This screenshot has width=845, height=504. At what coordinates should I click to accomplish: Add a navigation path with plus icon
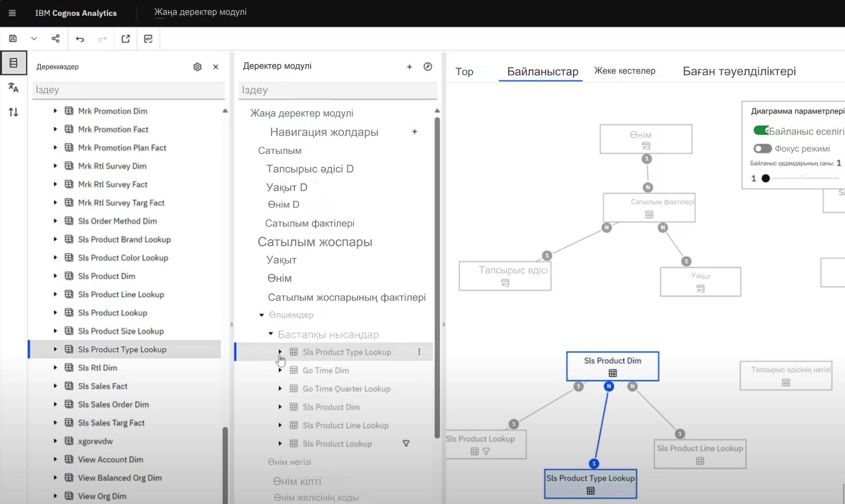pyautogui.click(x=415, y=131)
